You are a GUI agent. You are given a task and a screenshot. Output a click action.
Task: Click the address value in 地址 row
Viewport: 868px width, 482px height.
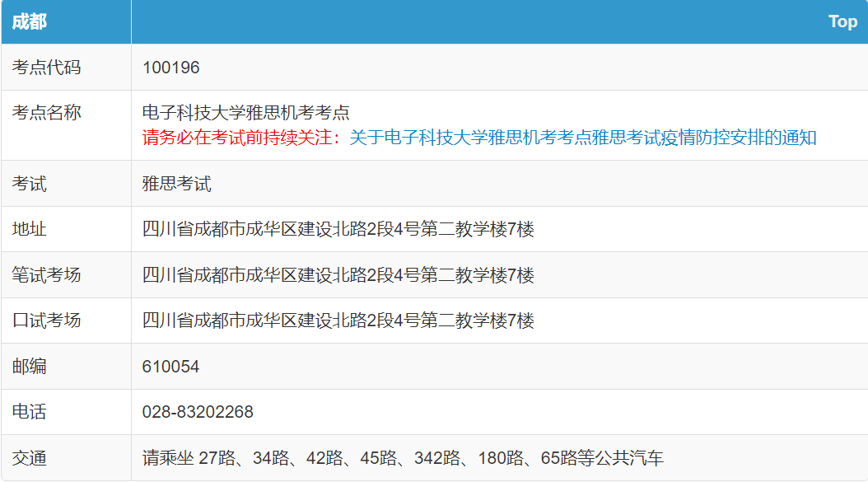(x=338, y=229)
